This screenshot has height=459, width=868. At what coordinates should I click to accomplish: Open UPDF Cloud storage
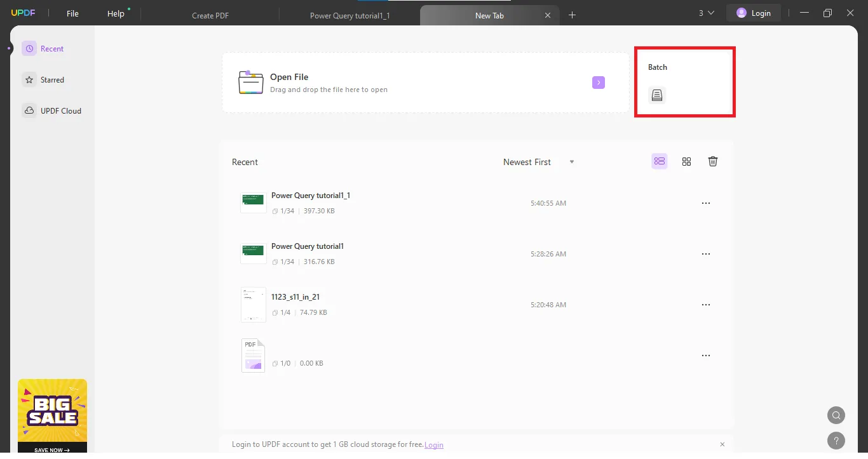point(60,110)
